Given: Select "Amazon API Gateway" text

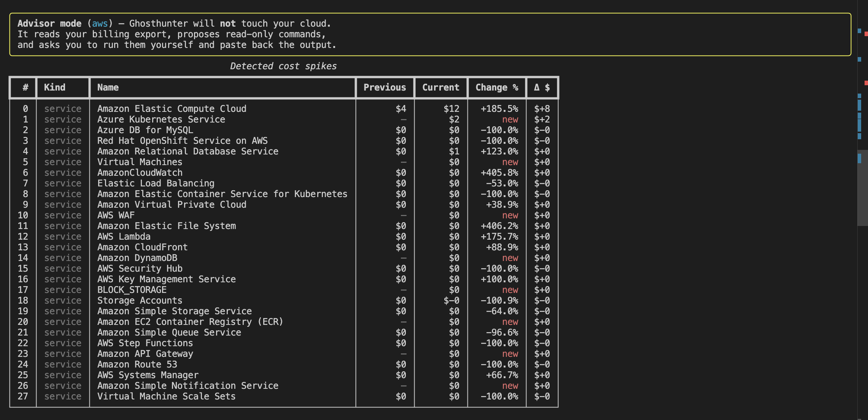Looking at the screenshot, I should 145,354.
